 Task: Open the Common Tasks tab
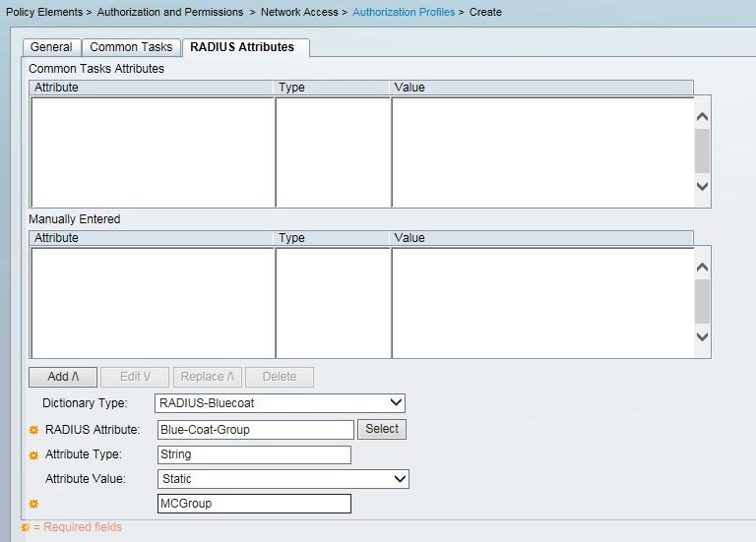coord(131,47)
